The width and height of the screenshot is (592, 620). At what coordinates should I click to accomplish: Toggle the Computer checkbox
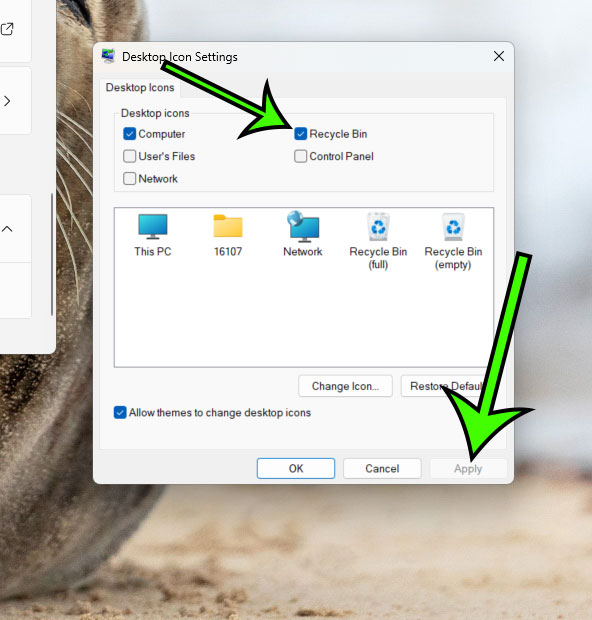tap(129, 134)
